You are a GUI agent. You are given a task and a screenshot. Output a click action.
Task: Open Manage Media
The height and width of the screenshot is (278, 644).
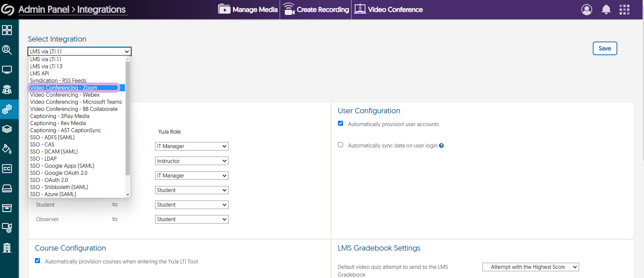pos(248,9)
